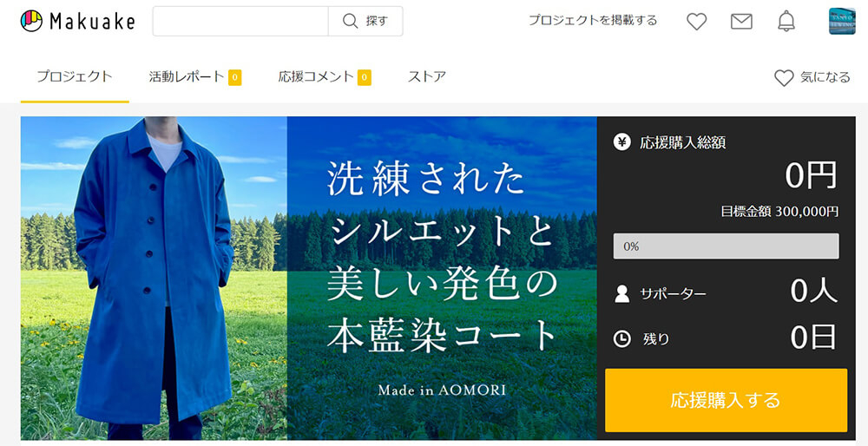Click the 0% funding progress bar
The width and height of the screenshot is (868, 446).
(726, 246)
